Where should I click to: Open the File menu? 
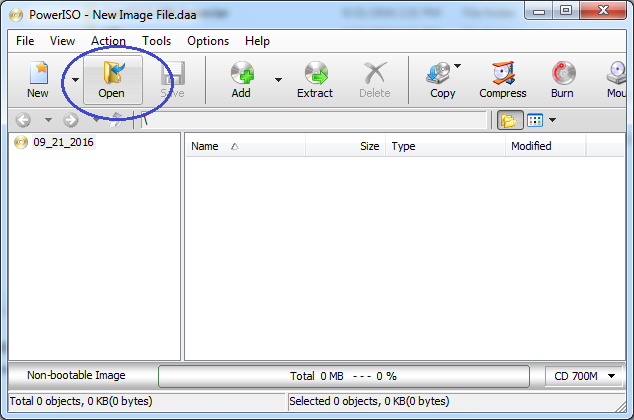25,41
